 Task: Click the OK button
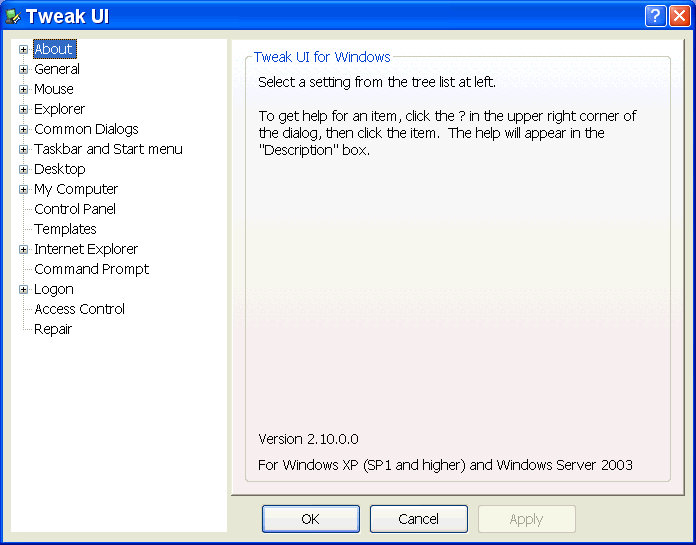[311, 519]
